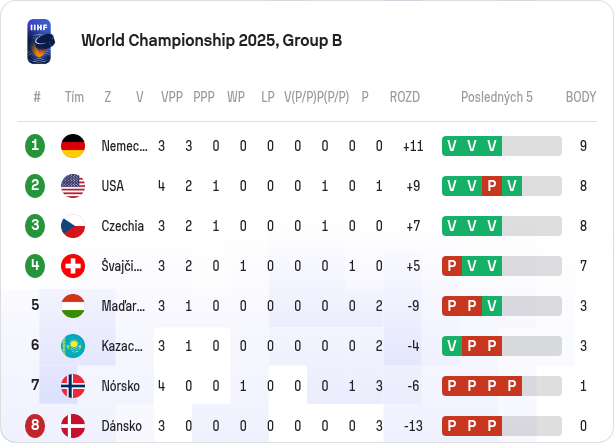
Task: Click USA's red P result in form bar
Action: click(492, 186)
